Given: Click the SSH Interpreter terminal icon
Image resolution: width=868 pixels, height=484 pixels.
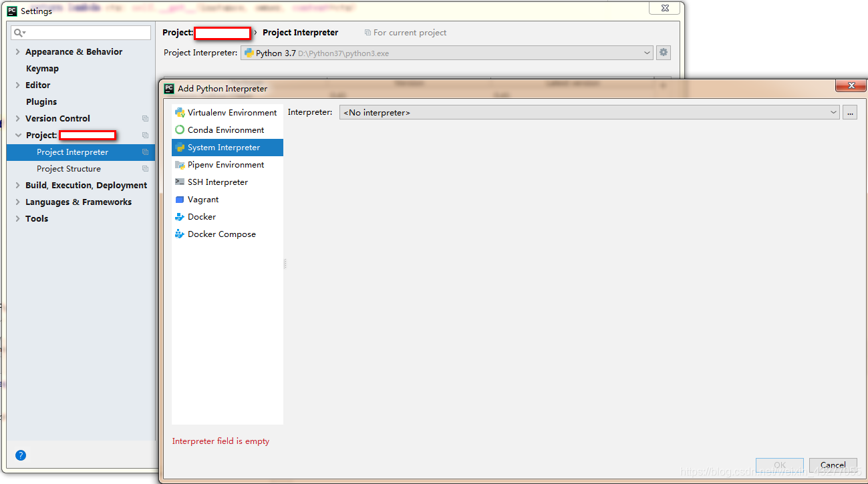Looking at the screenshot, I should [180, 182].
